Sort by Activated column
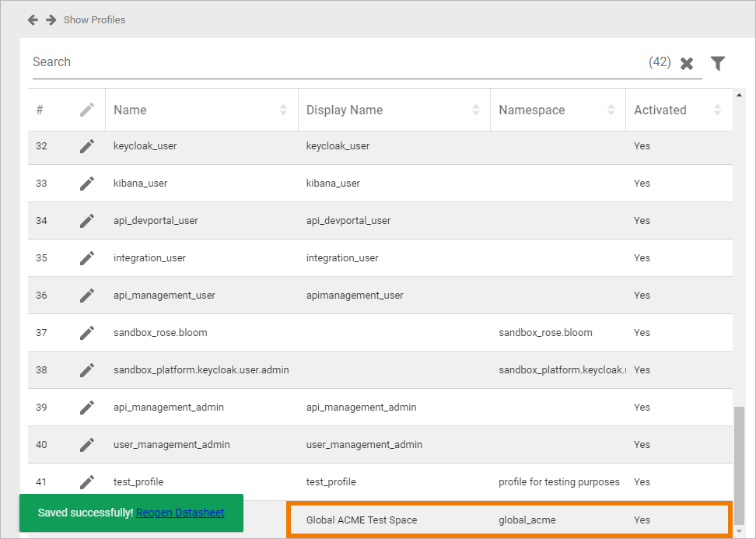756x539 pixels. tap(717, 110)
